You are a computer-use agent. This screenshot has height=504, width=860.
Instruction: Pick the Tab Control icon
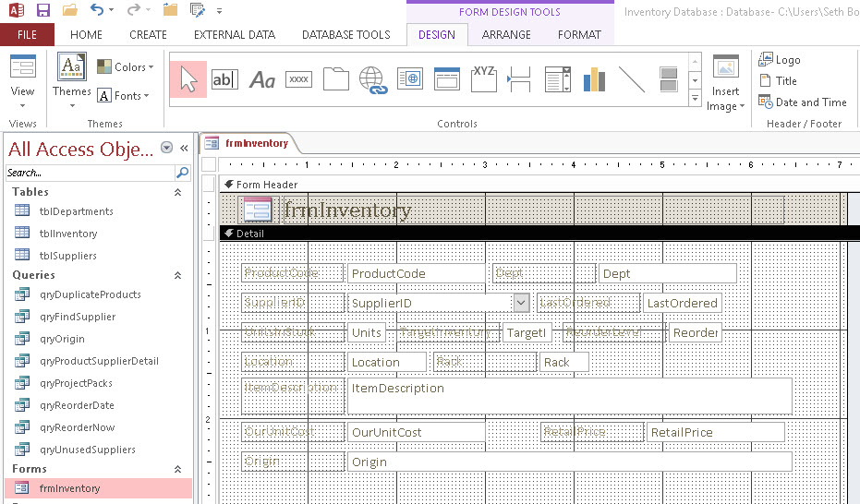[x=336, y=79]
